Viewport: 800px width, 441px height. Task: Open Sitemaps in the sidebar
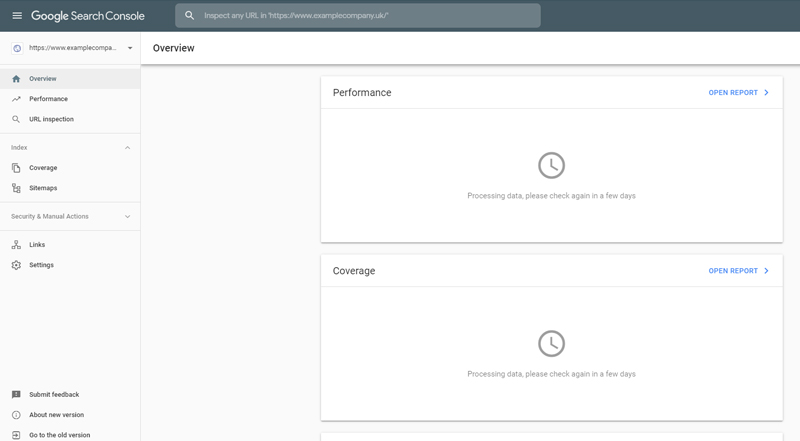[x=70, y=188]
